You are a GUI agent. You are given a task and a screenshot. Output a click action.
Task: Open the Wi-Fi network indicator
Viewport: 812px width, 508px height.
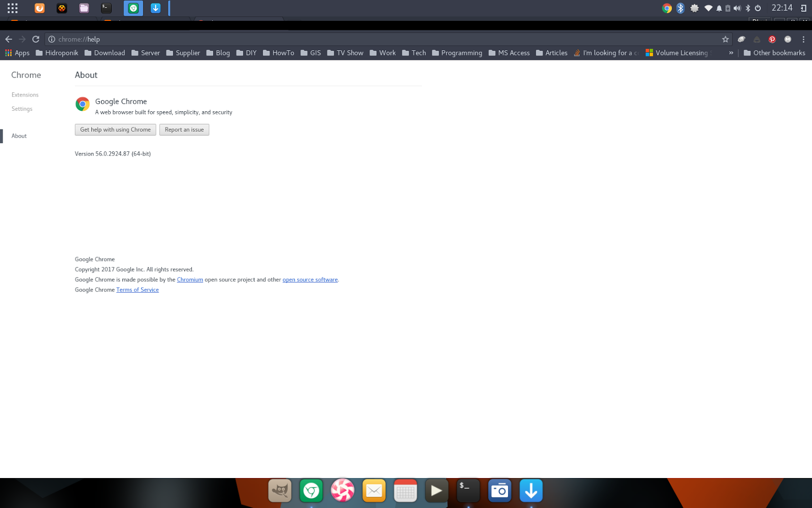708,8
